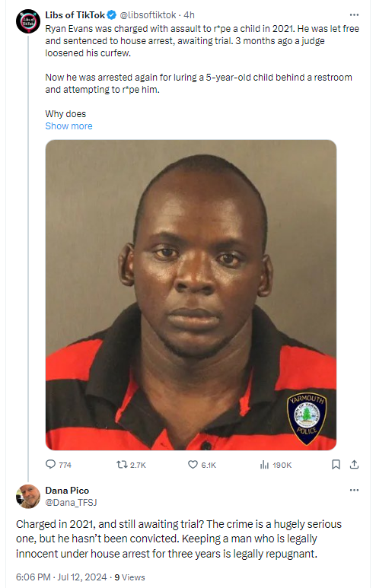The width and height of the screenshot is (376, 588).
Task: Click the blue verified badge icon
Action: pos(111,15)
